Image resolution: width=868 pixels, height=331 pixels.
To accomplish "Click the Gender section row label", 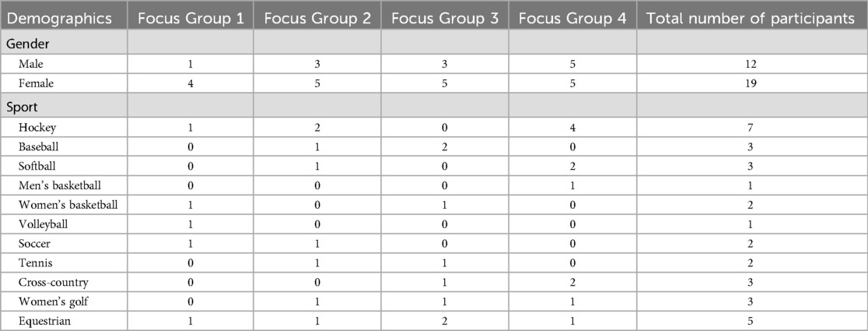I will pos(26,44).
